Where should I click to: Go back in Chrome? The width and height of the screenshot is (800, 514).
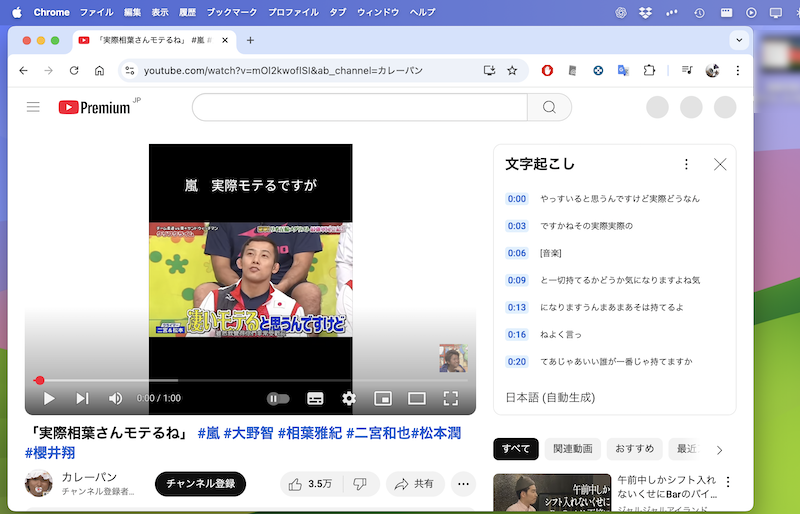point(23,70)
